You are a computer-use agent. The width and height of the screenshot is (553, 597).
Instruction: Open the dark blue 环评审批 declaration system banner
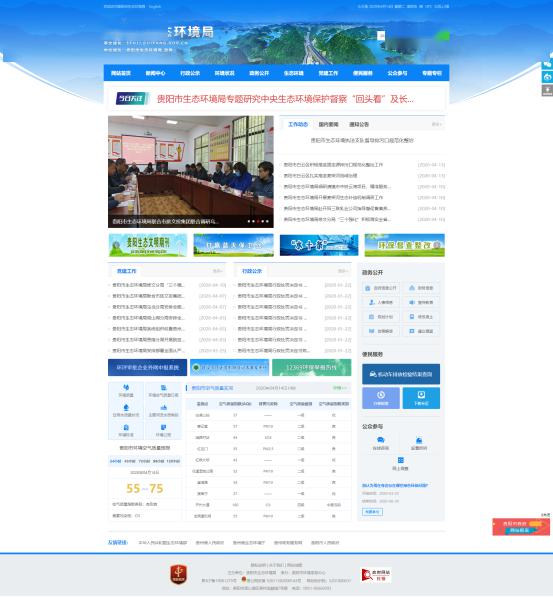(147, 367)
